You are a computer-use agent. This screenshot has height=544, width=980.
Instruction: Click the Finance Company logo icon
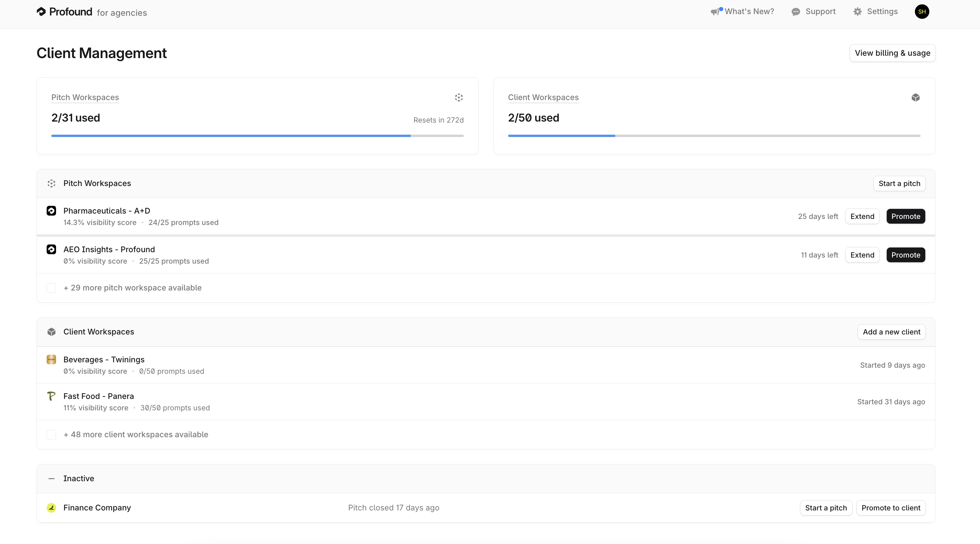(51, 507)
